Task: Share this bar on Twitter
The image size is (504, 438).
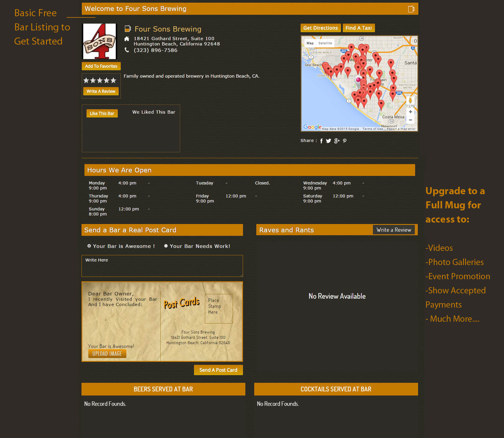Action: click(328, 141)
